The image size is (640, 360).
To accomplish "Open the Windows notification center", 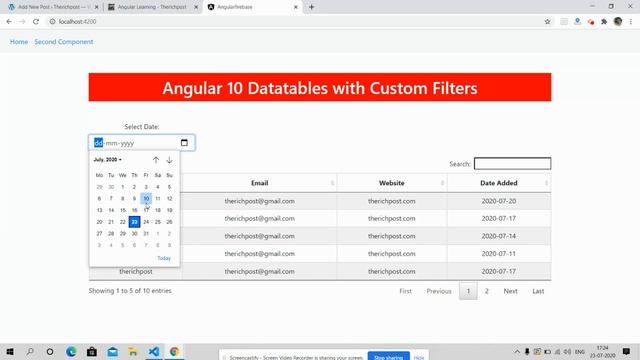I will (x=627, y=351).
